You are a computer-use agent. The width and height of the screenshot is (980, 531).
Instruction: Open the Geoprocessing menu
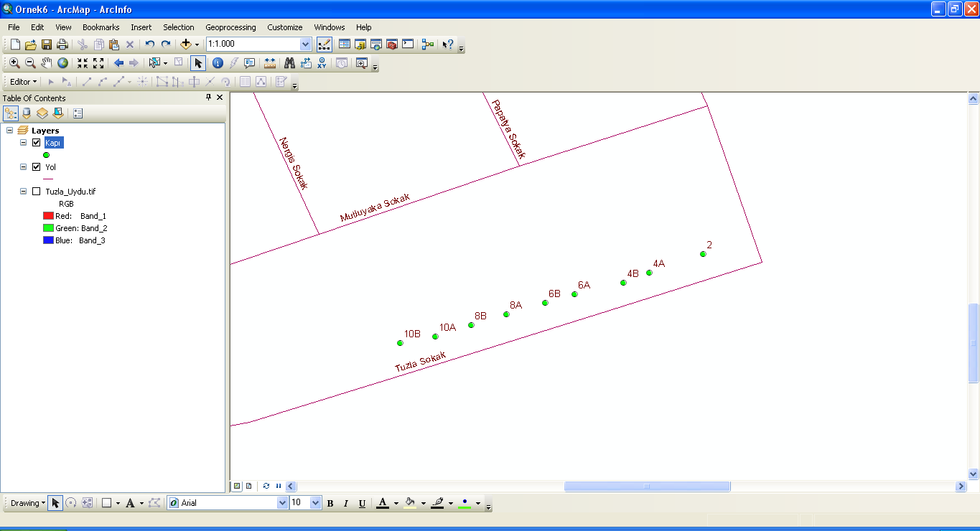click(x=230, y=27)
